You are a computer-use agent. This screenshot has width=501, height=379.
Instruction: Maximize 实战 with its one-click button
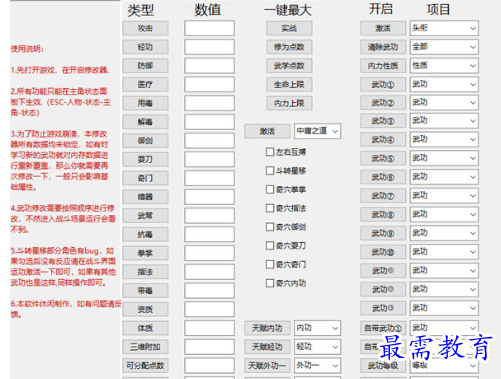(289, 28)
